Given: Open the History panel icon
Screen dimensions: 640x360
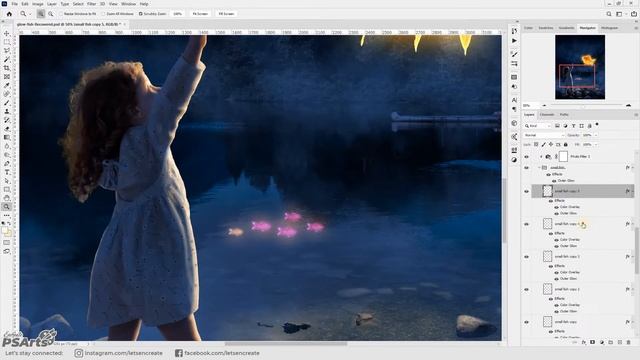Looking at the screenshot, I should point(514,31).
